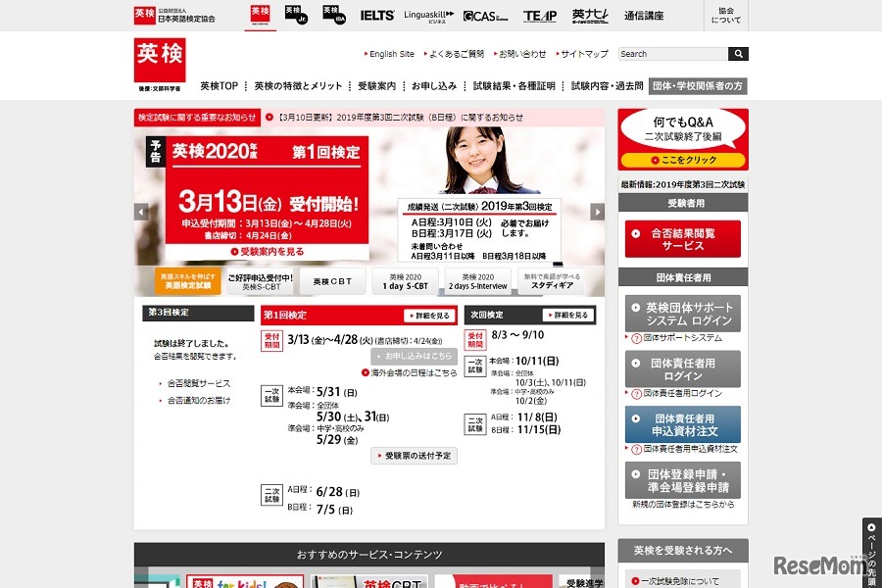Image resolution: width=882 pixels, height=588 pixels.
Task: Open the English Site link
Action: [x=391, y=54]
